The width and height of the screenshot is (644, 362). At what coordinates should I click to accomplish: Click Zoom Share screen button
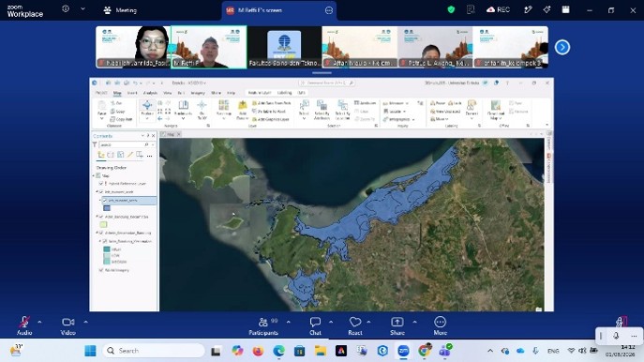(x=397, y=326)
